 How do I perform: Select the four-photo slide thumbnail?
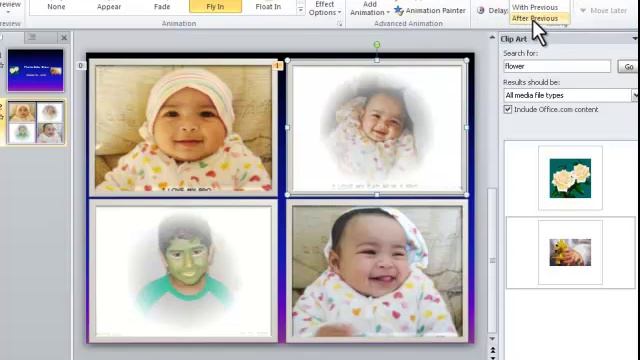(36, 122)
